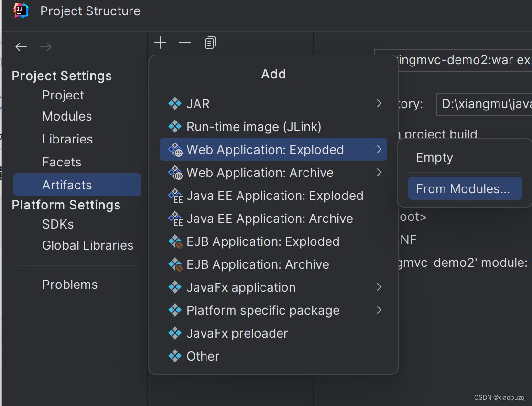Screen dimensions: 532x406
Task: Expand JavaFx application submenu arrow
Action: coord(379,287)
